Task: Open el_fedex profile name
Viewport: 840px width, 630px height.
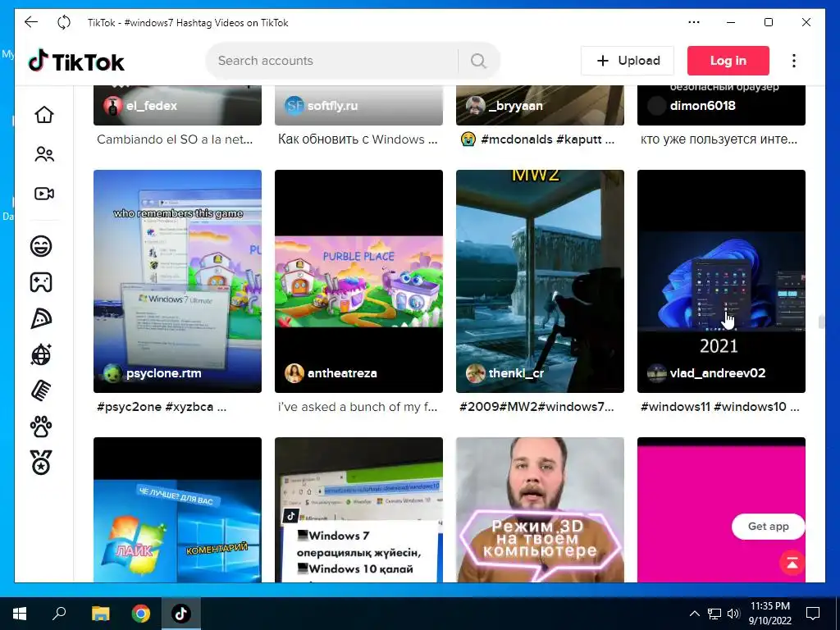Action: [x=152, y=106]
